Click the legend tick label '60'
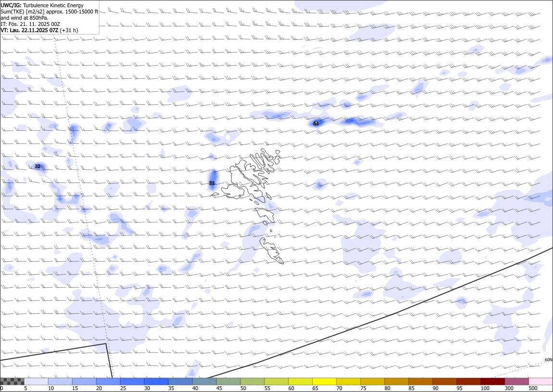 291,388
